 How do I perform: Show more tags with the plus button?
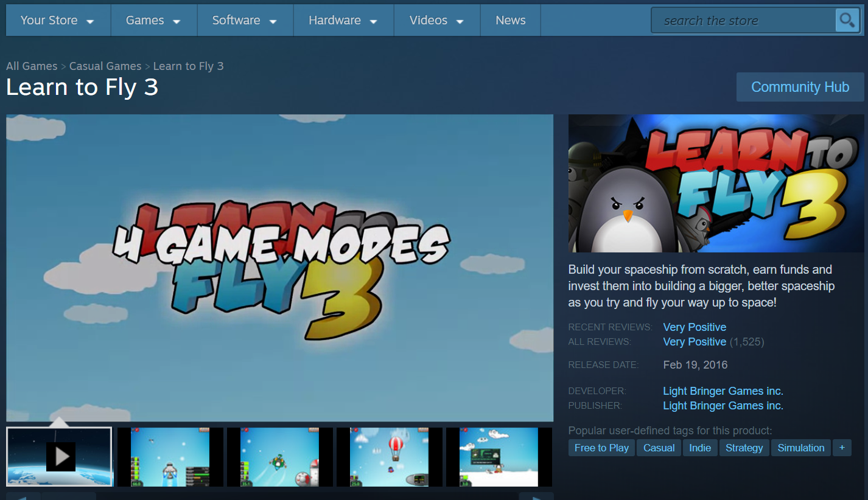click(x=842, y=448)
